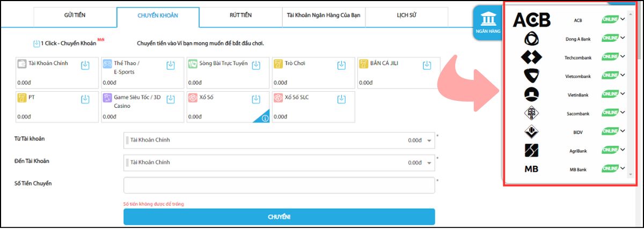Click the download icon on Trò Chơi wallet
Screen dimensions: 644x229
click(341, 65)
